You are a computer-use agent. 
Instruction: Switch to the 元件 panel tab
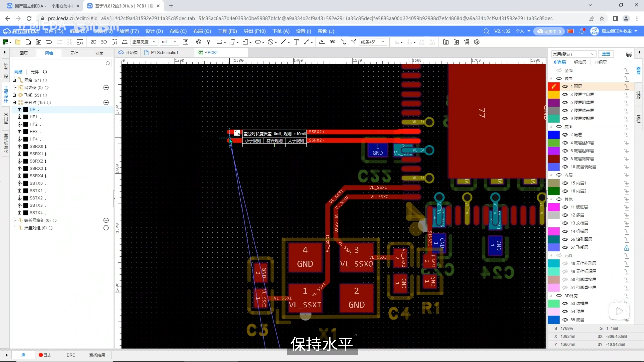74,53
